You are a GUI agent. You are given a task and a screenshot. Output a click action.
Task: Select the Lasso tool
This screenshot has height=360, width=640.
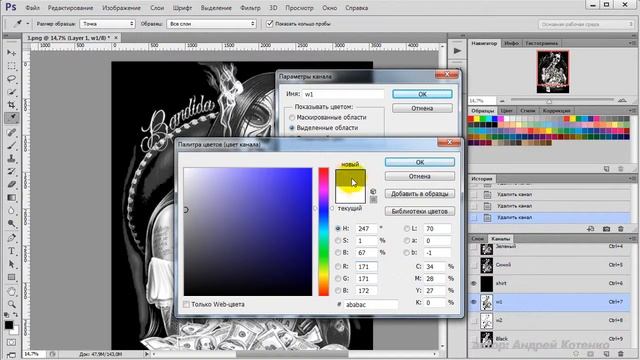(x=11, y=79)
